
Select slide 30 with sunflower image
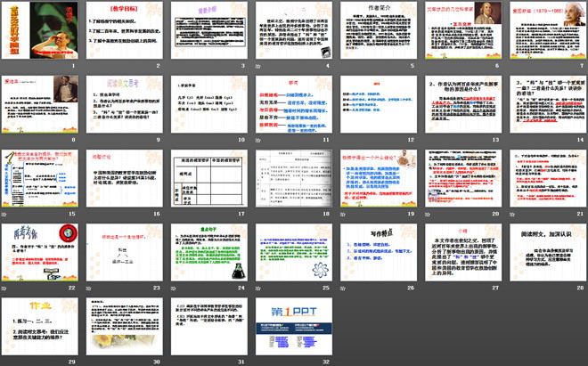[125, 326]
